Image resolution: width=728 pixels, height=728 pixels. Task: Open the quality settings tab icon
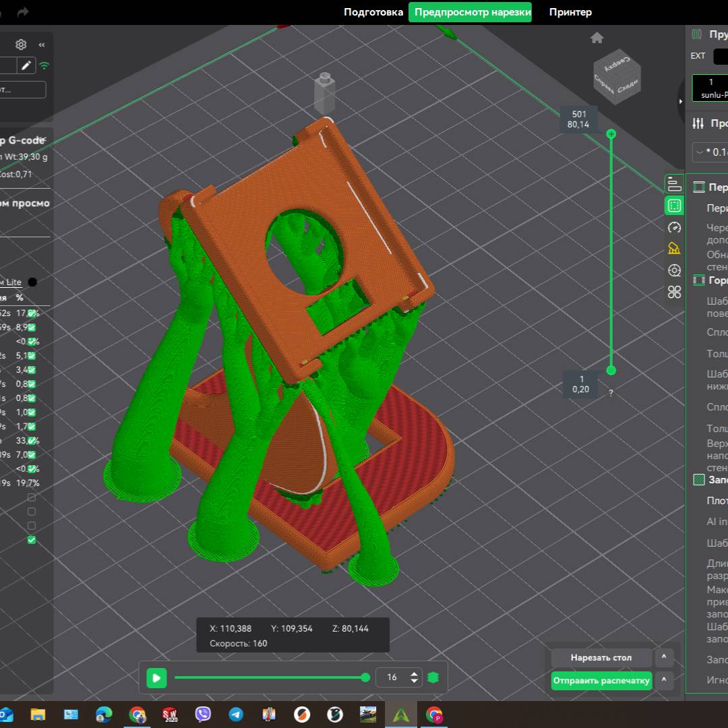(x=674, y=184)
